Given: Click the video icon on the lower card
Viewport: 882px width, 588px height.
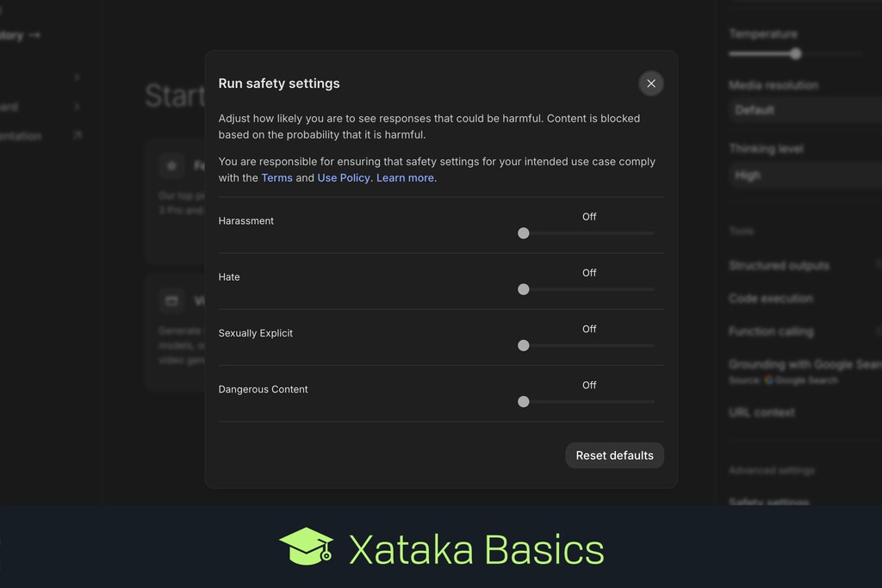Looking at the screenshot, I should 171,300.
